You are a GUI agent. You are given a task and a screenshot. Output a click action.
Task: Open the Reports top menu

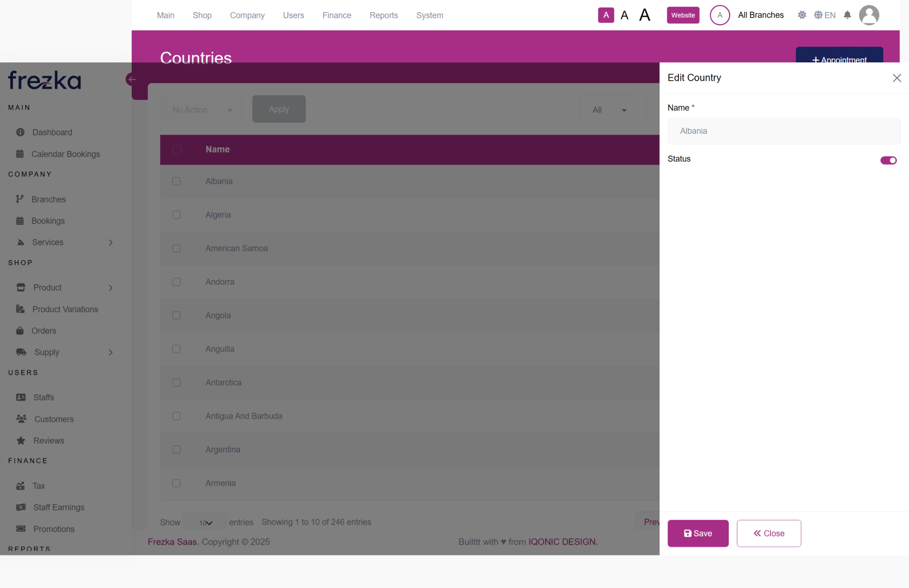pos(383,15)
